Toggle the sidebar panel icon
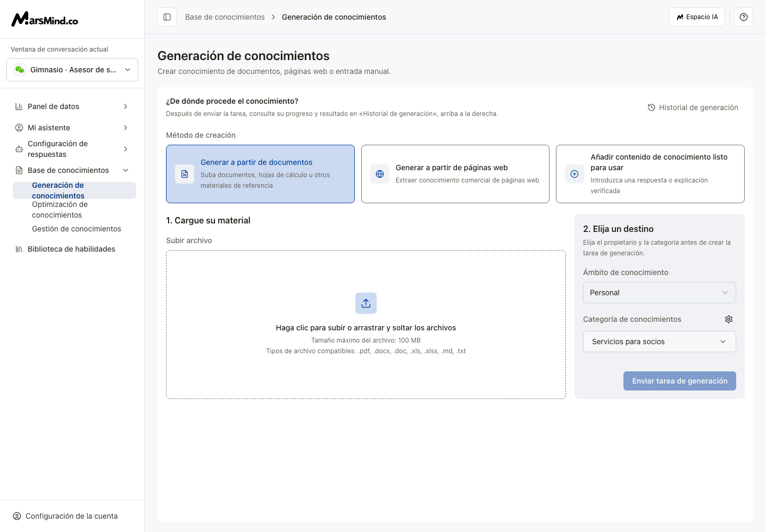The height and width of the screenshot is (532, 766). tap(167, 17)
